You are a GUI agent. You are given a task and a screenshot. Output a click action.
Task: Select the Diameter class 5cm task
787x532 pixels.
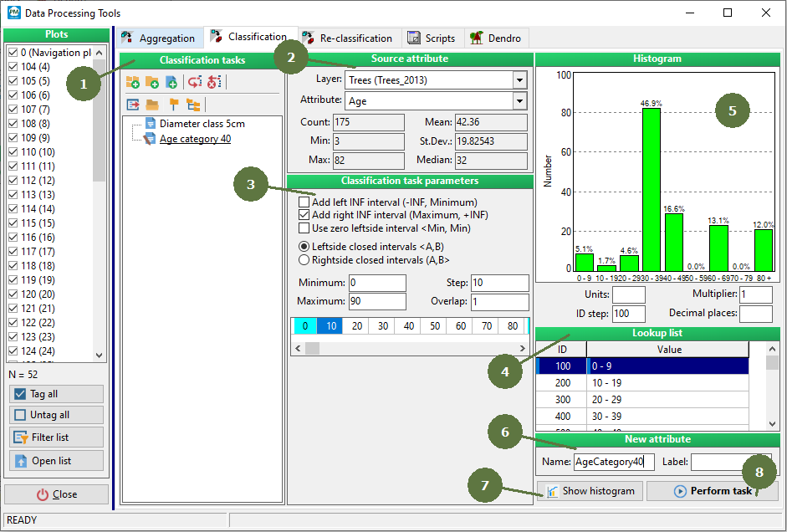(202, 124)
